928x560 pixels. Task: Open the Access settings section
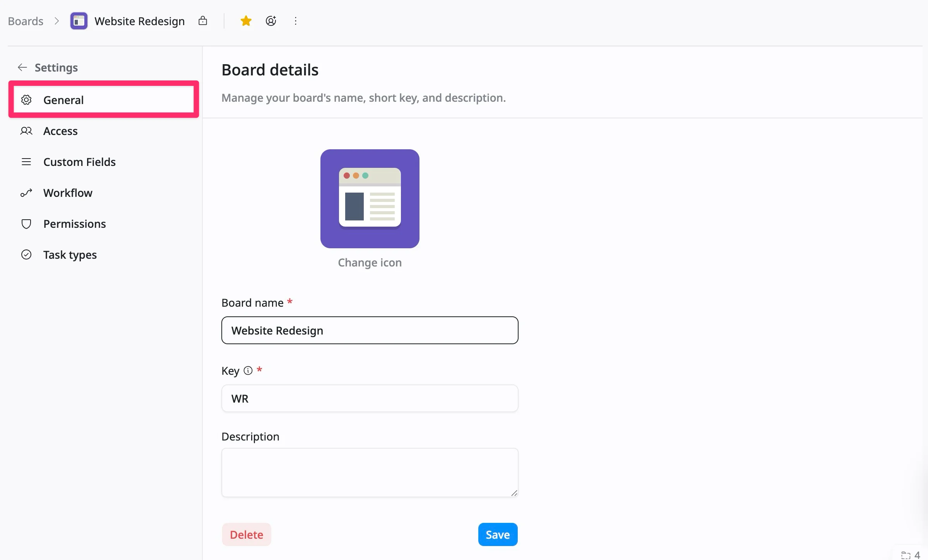104,131
